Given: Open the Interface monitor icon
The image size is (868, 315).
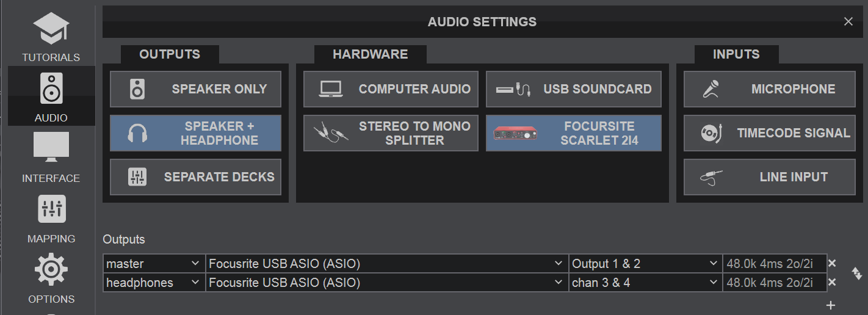Looking at the screenshot, I should [x=51, y=148].
